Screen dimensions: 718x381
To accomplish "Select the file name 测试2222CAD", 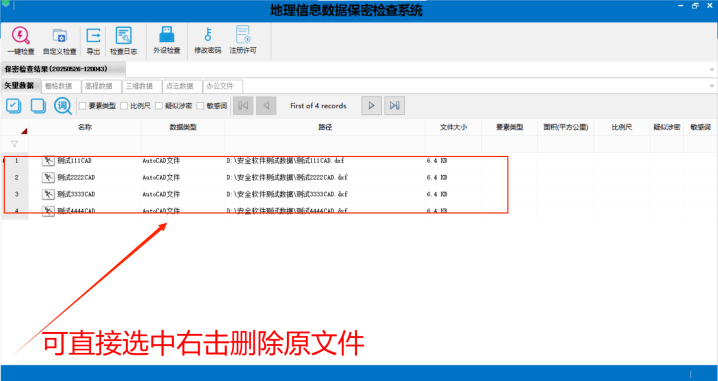I will click(x=76, y=177).
